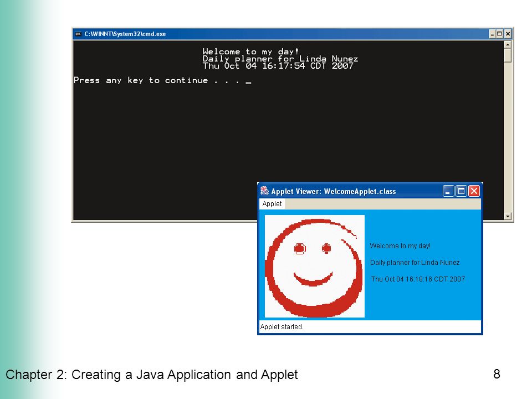Maximize the cmd.exe window
This screenshot has width=532, height=399.
tap(499, 34)
